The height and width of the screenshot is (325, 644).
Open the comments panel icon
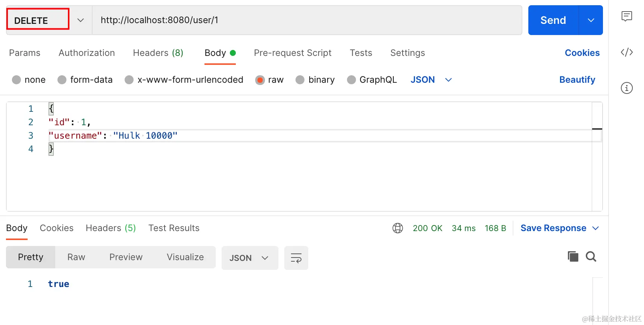tap(626, 16)
